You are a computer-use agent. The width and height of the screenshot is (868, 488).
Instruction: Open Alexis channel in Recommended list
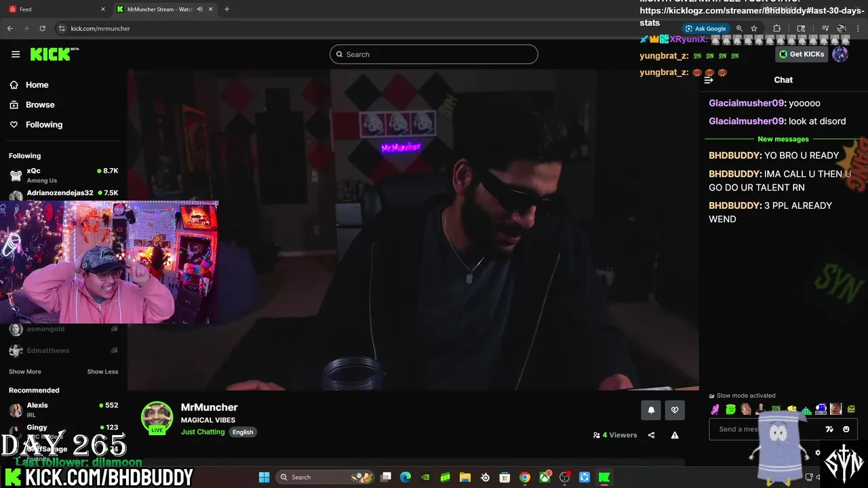pos(63,409)
